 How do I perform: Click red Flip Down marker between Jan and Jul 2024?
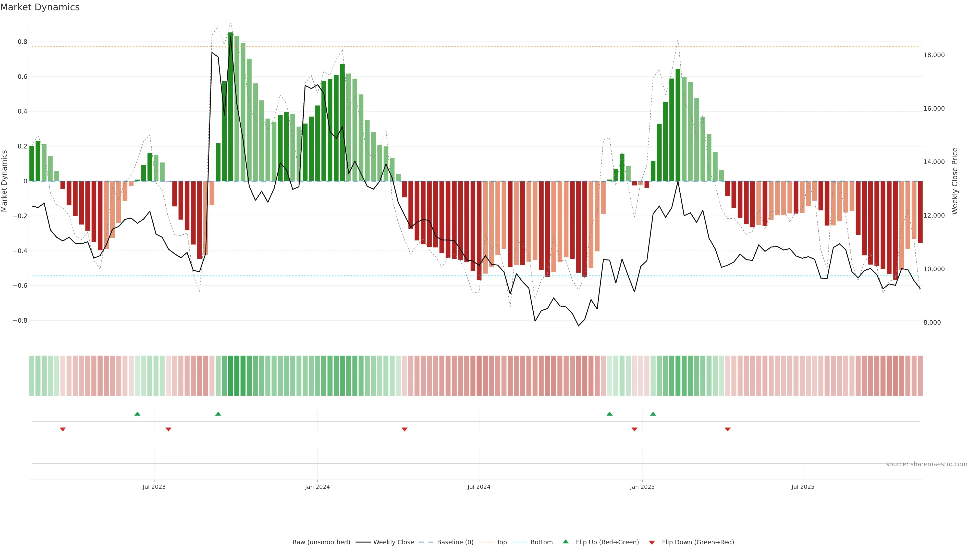405,429
